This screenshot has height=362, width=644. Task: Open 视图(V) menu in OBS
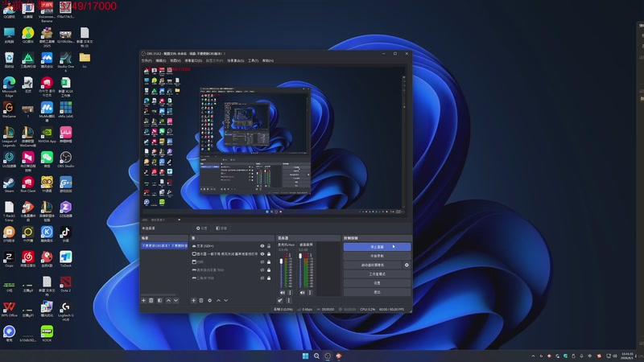tap(175, 61)
